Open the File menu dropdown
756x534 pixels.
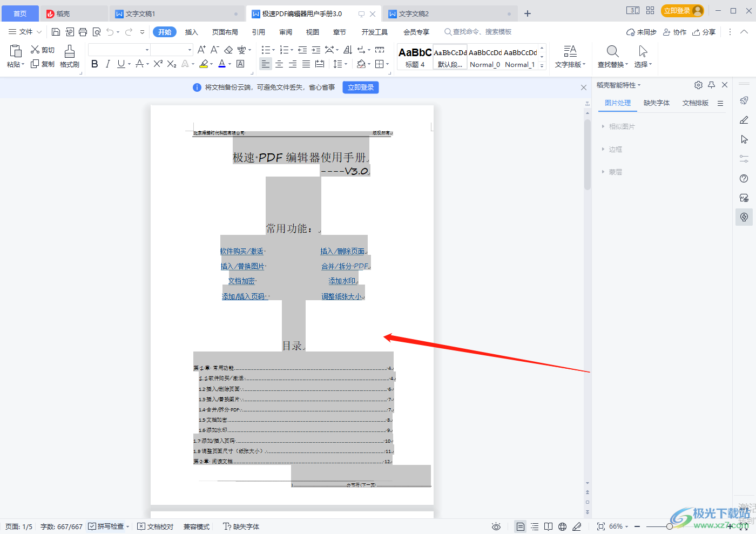(x=25, y=32)
